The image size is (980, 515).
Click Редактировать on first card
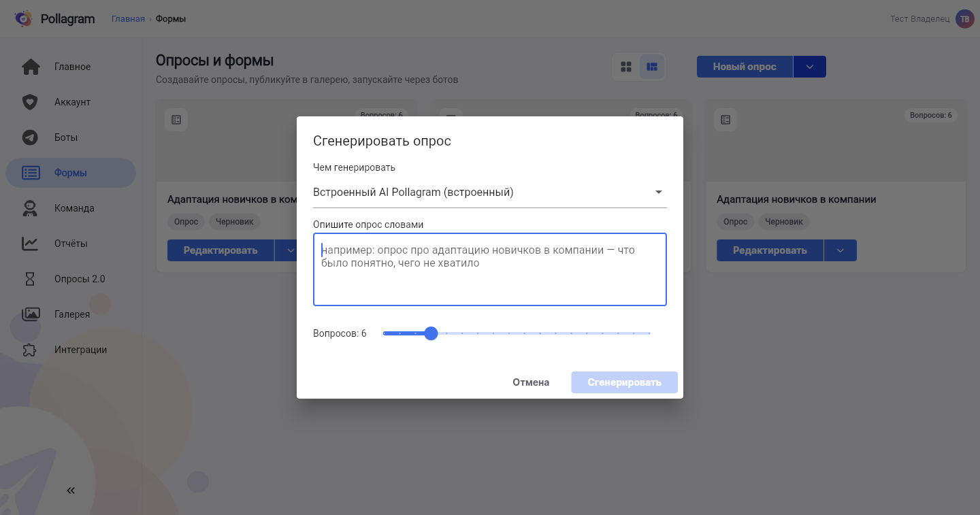click(220, 250)
